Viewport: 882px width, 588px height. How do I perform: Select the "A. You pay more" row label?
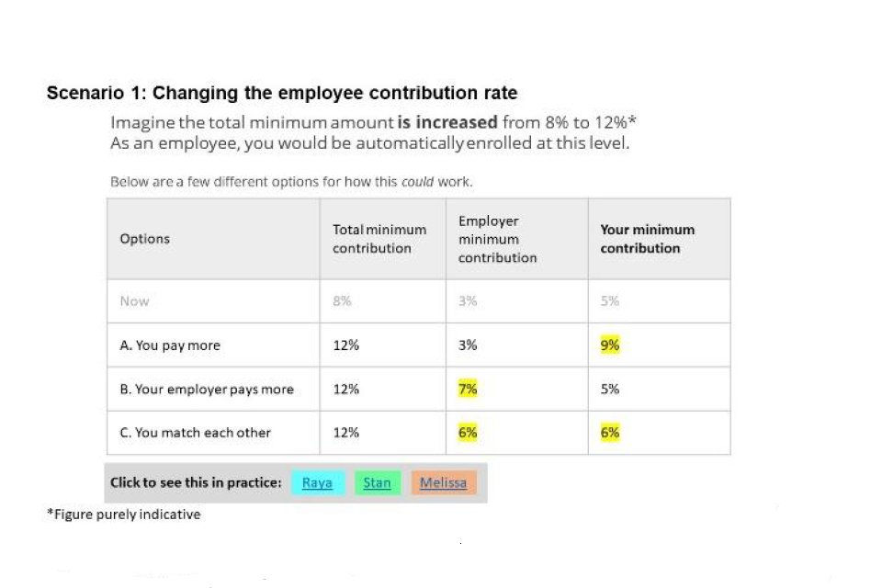(x=170, y=345)
